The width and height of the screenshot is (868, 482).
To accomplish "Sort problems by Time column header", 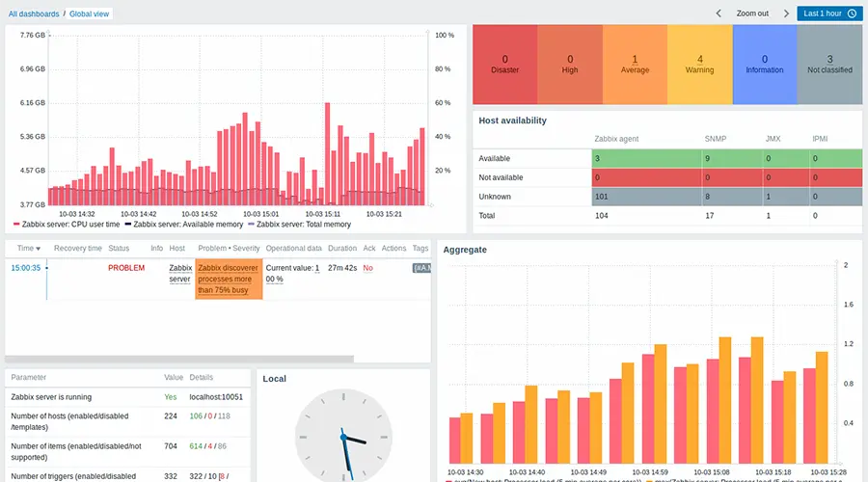I will [28, 248].
